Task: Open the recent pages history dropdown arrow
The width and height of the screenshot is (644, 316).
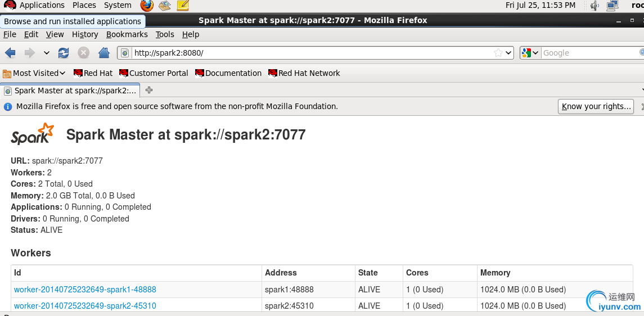Action: point(47,53)
